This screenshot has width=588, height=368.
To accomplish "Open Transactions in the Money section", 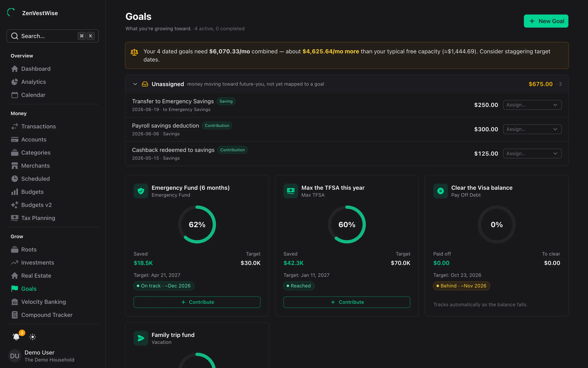I will [52, 126].
